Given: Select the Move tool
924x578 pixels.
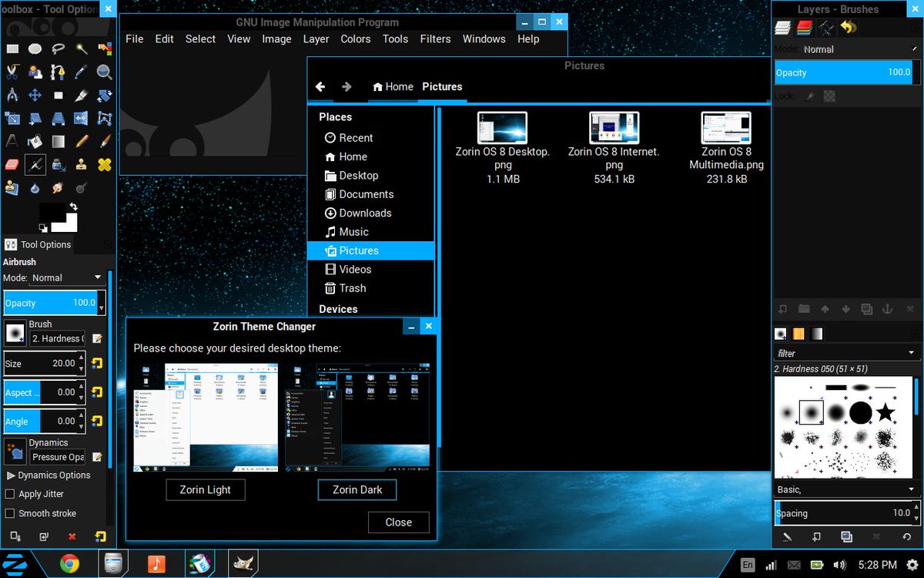Looking at the screenshot, I should pyautogui.click(x=35, y=95).
